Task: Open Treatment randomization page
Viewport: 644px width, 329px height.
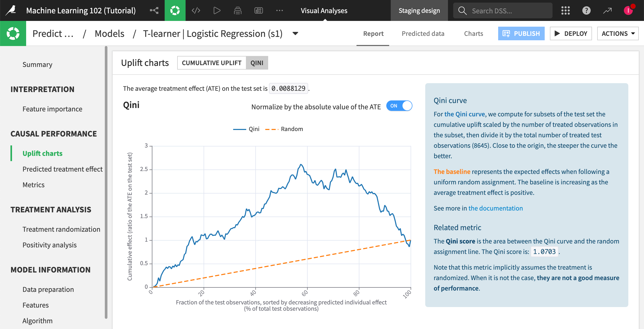Action: point(61,229)
